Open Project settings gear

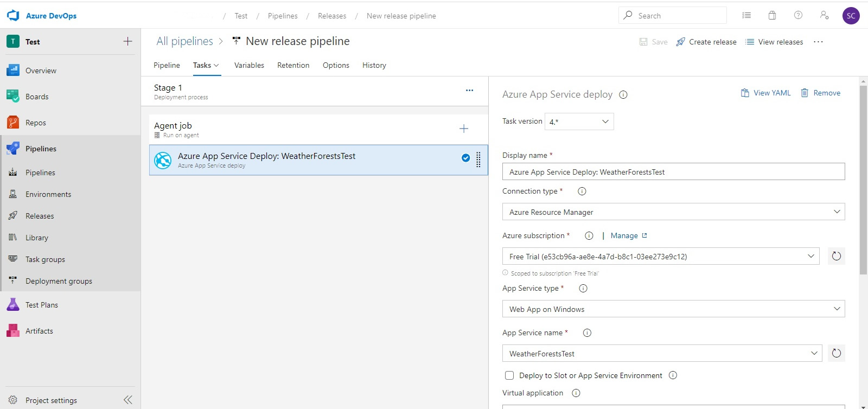[13, 400]
